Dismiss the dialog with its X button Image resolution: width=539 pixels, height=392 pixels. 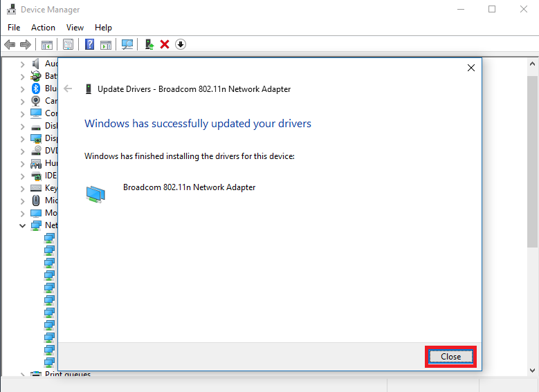pyautogui.click(x=471, y=68)
